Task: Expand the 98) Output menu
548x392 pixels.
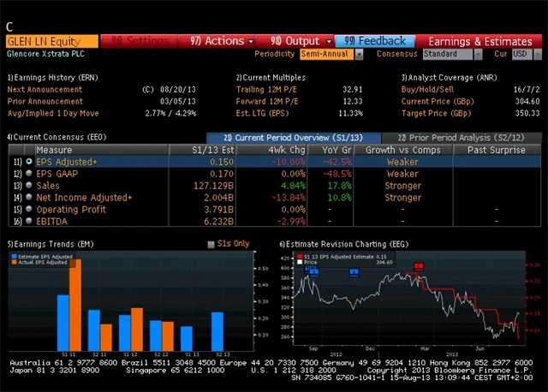Action: coord(301,41)
